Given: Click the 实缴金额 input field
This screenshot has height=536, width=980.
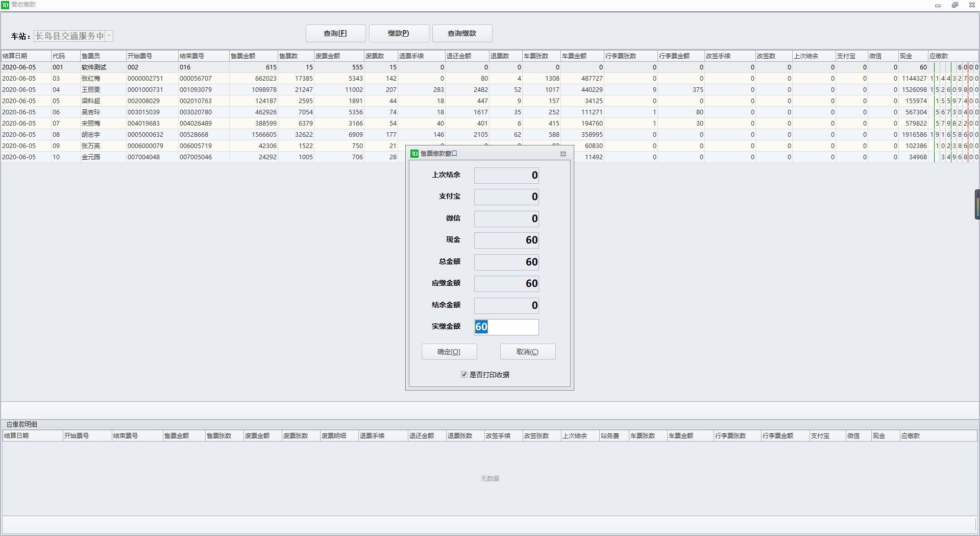Looking at the screenshot, I should (506, 327).
